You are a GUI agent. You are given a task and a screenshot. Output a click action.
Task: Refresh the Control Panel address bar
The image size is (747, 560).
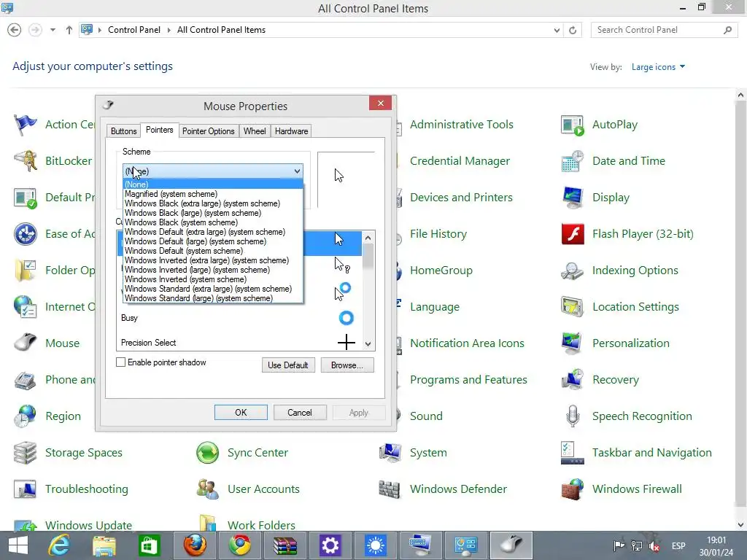click(573, 30)
